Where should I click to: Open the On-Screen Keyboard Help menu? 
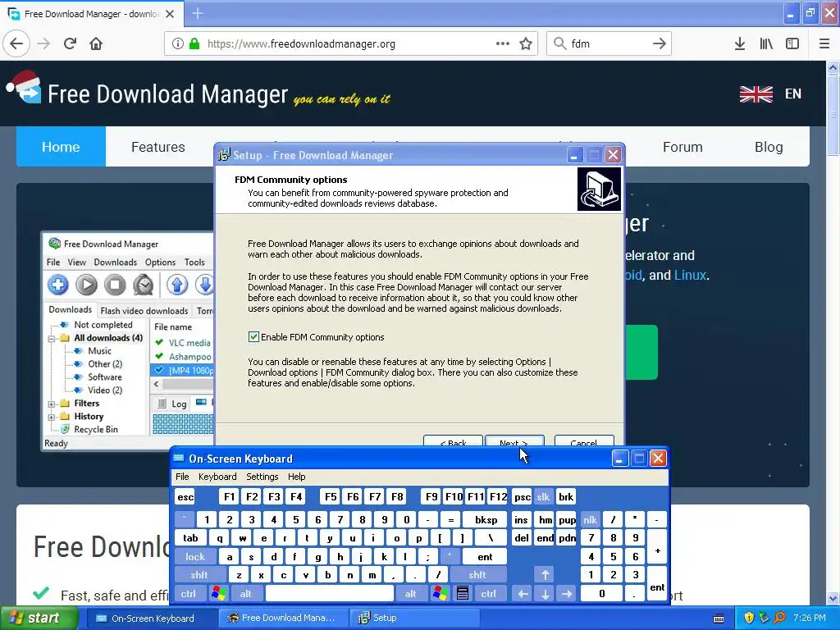coord(297,477)
